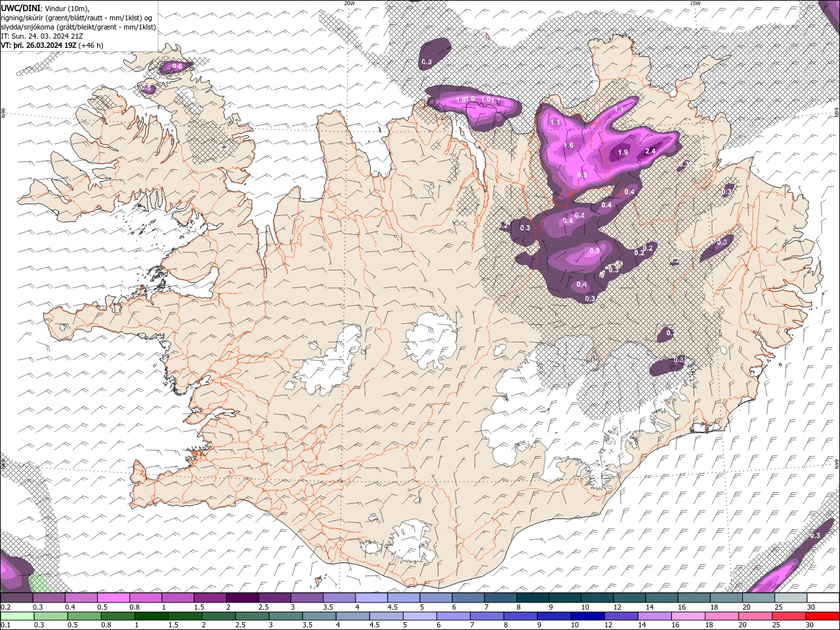The image size is (840, 630).
Task: Click the '(+46 h)' forecast offset text
Action: [91, 45]
